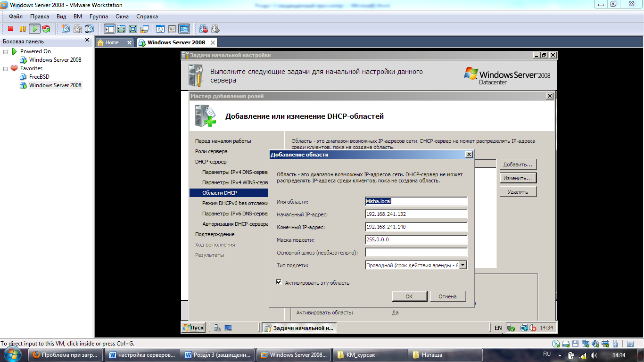
Task: Click the guest Пуск start button
Action: point(193,328)
